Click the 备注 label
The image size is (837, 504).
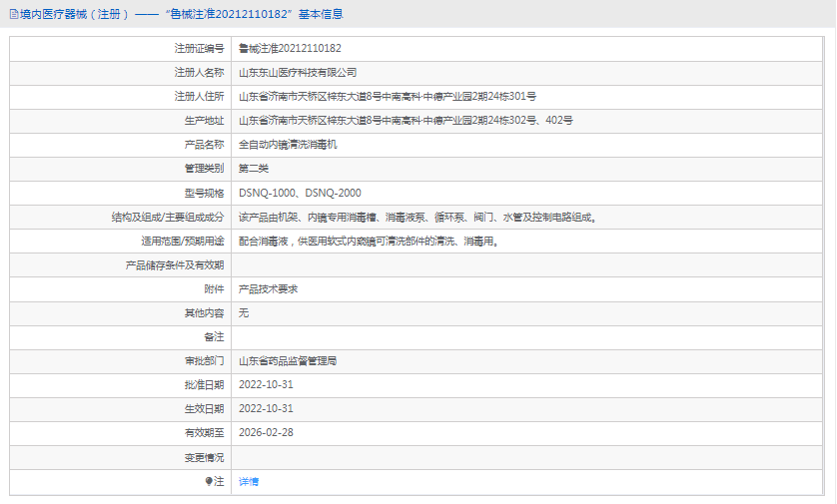tap(214, 337)
